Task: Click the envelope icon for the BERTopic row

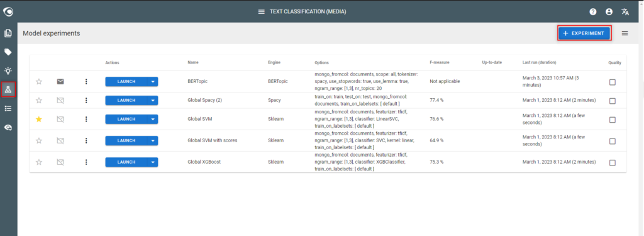Action: [60, 81]
